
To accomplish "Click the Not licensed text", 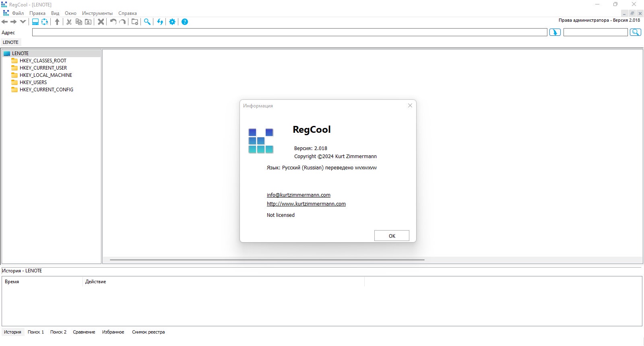I will tap(281, 215).
